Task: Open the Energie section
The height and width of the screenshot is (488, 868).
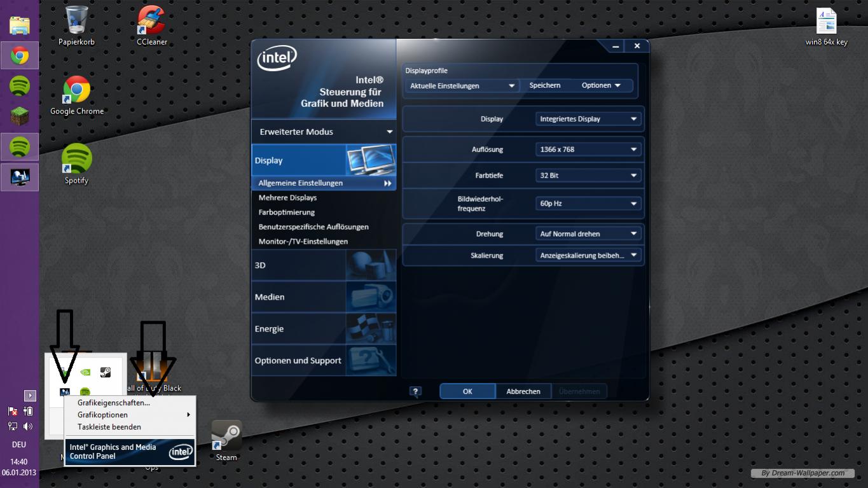Action: coord(324,329)
